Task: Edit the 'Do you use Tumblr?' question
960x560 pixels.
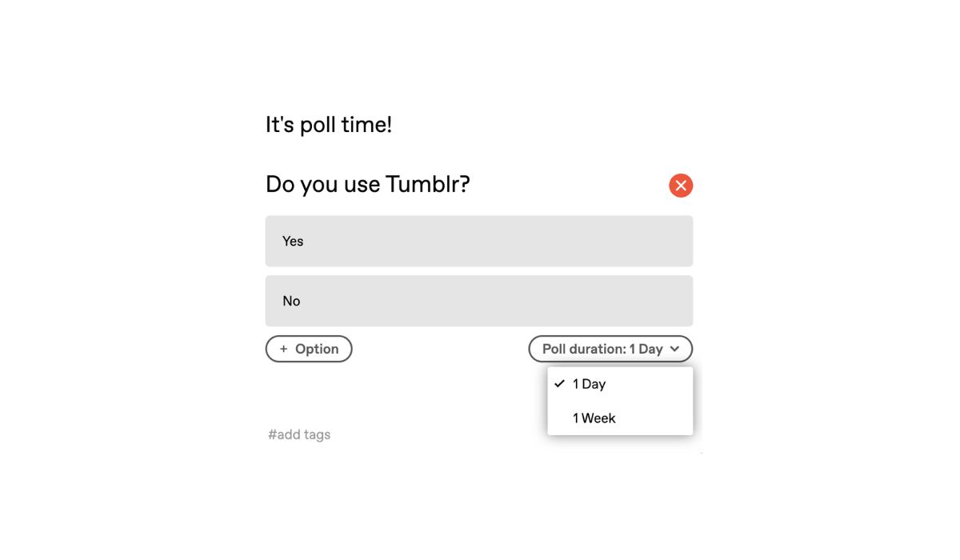Action: tap(368, 185)
